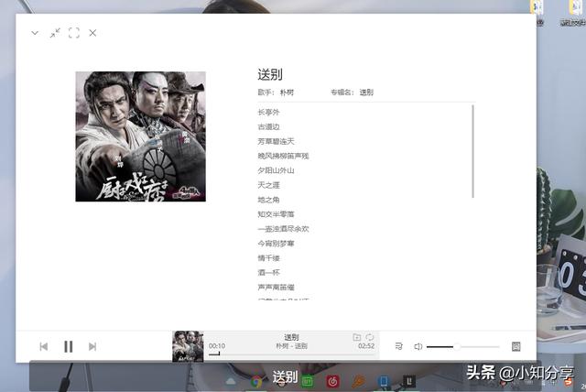This screenshot has height=392, width=586.
Task: Open the green iQiyi taskbar icon
Action: [x=308, y=382]
